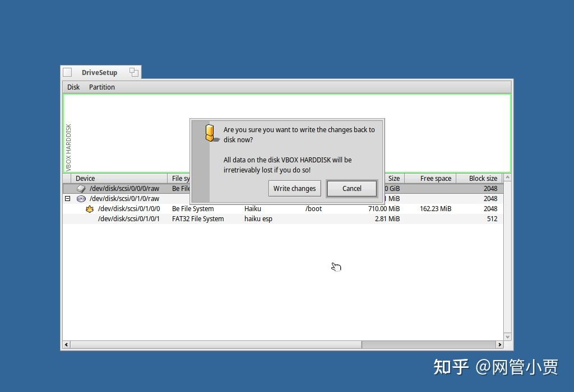Select partition /dev/disk/scsi/0/1/0/0
Viewport: 574px width, 392px height.
283,209
